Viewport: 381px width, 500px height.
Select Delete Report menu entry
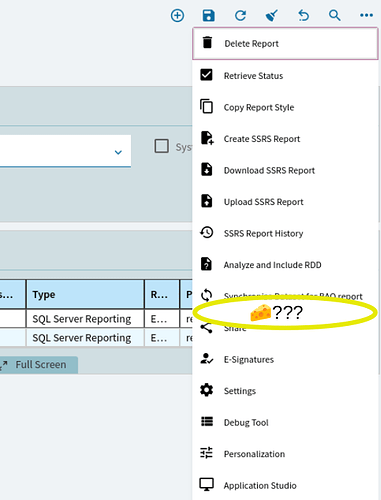point(285,44)
